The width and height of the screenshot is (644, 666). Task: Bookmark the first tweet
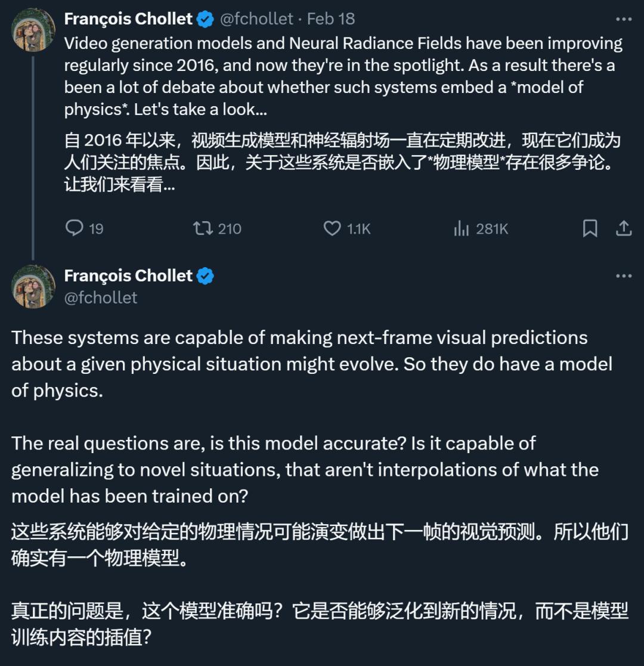coord(590,228)
